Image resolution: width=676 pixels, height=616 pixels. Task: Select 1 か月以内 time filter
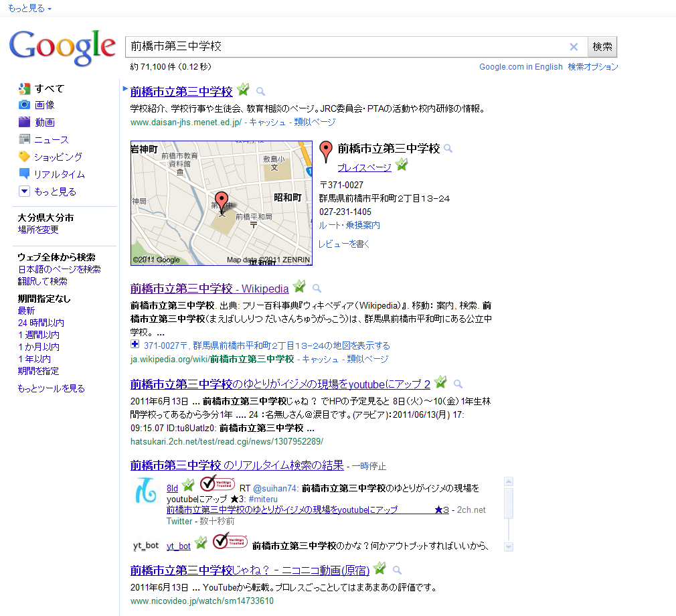click(x=38, y=347)
